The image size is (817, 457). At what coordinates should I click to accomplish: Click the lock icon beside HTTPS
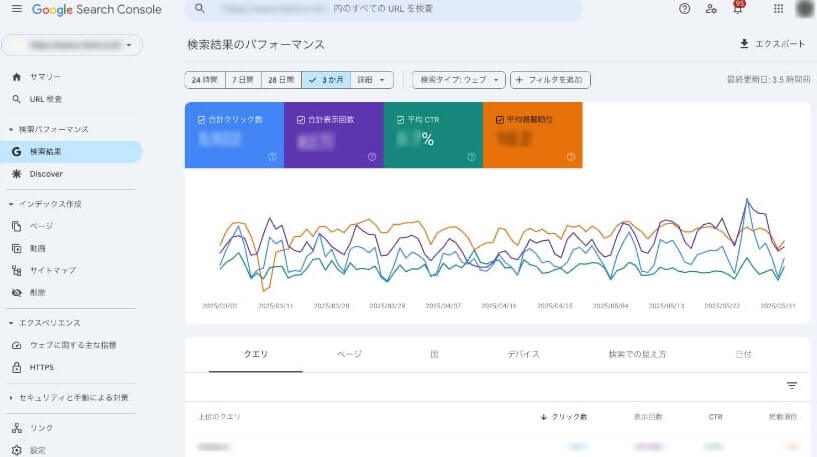17,367
